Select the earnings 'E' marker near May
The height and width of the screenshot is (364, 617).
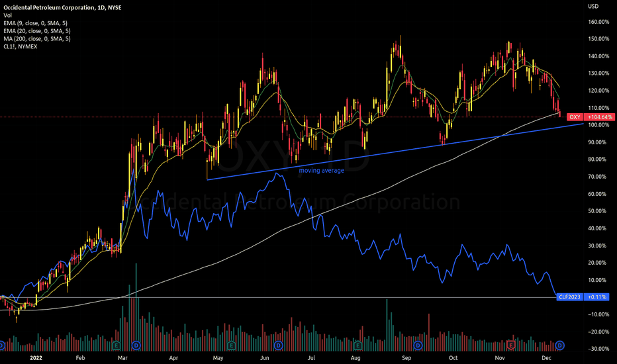[x=232, y=345]
